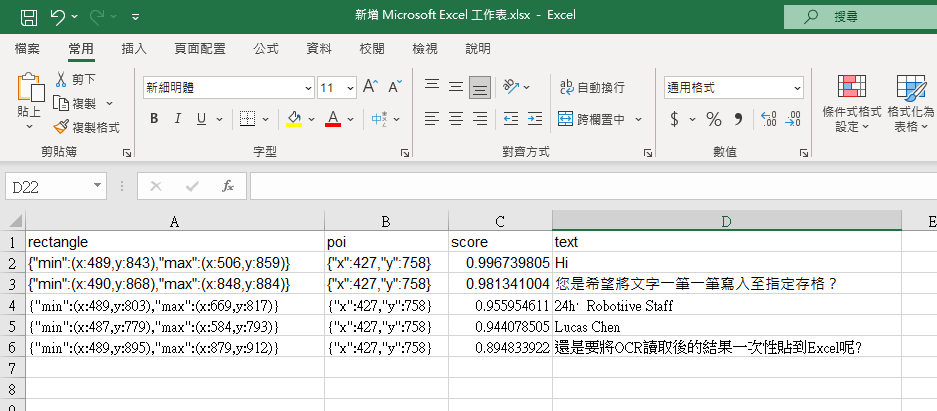Click the Name Box showing D22
Screen dimensions: 937x411
(x=56, y=186)
